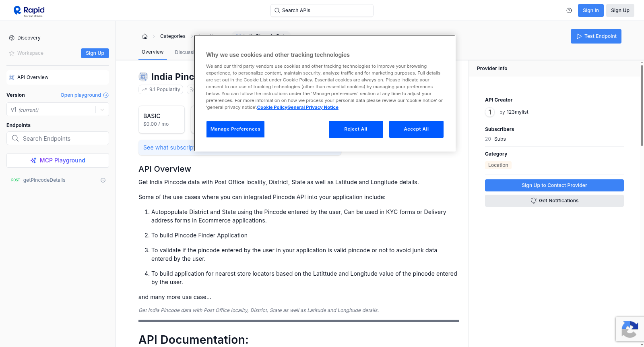The image size is (644, 347).
Task: Click the Rapid logo
Action: coord(29,11)
